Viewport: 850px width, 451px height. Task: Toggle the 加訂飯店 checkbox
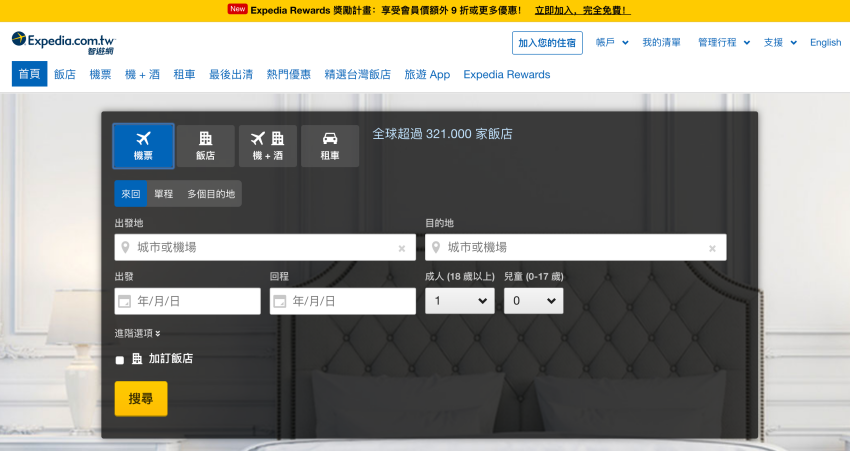click(x=120, y=360)
